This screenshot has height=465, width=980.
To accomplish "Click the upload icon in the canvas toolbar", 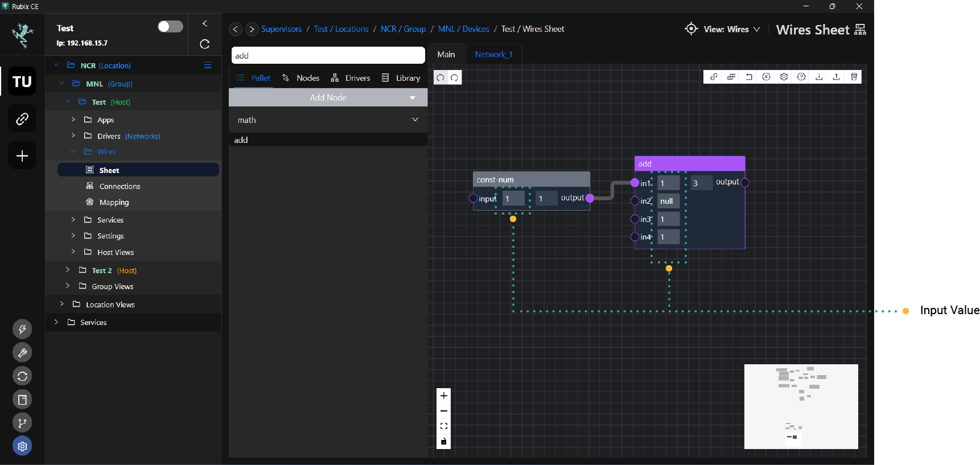I will [x=837, y=77].
